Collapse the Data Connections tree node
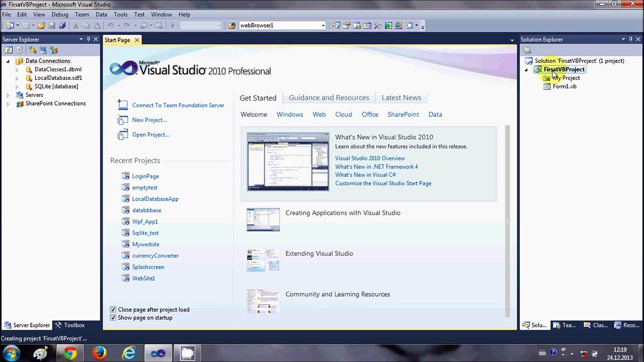Viewport: 644px width, 362px height. pos(8,61)
